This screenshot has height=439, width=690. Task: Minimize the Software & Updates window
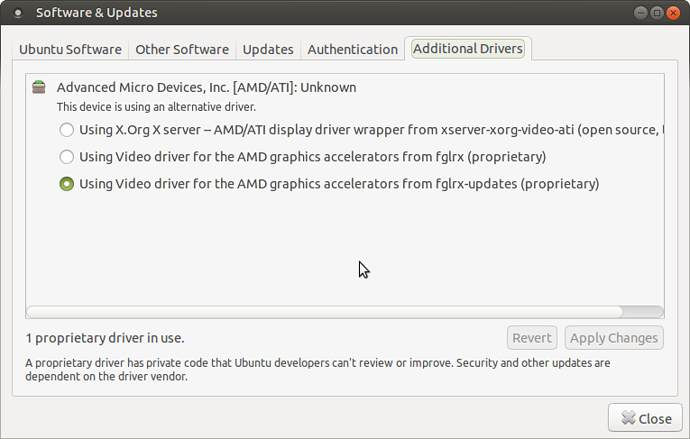click(640, 13)
